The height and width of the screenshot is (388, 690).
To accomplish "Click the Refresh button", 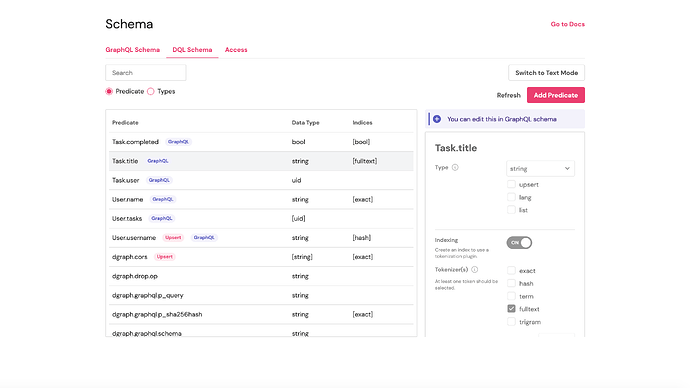I will (x=509, y=95).
